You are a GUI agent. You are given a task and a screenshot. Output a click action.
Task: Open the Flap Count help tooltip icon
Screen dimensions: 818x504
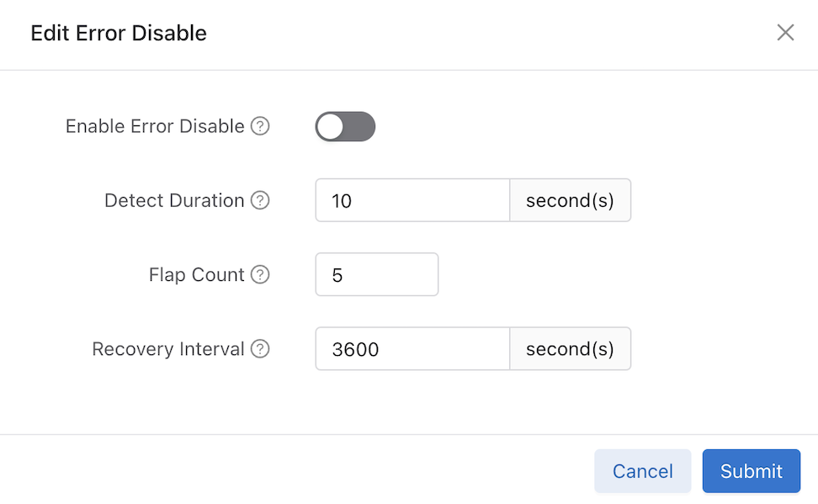tap(261, 274)
